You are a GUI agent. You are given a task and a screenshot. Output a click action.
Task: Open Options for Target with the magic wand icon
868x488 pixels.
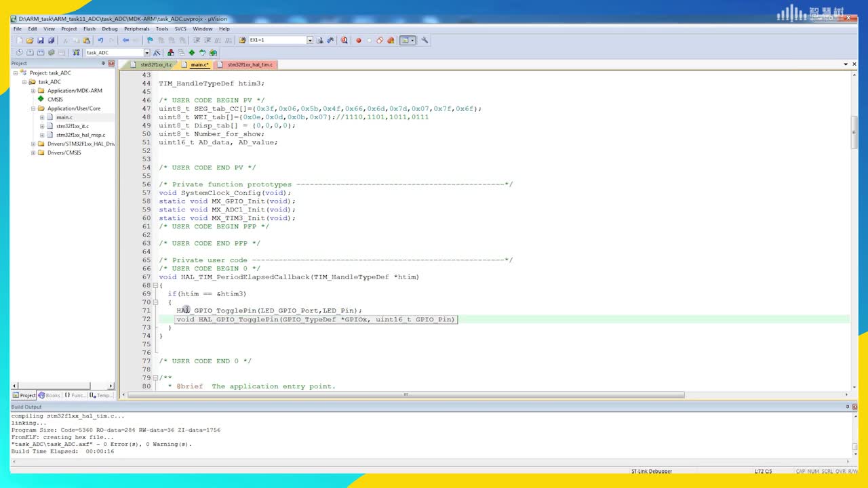tap(157, 52)
